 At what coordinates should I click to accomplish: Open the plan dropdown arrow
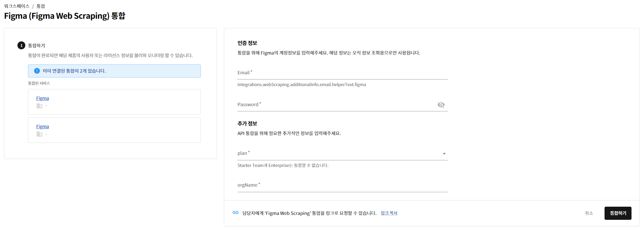[444, 154]
